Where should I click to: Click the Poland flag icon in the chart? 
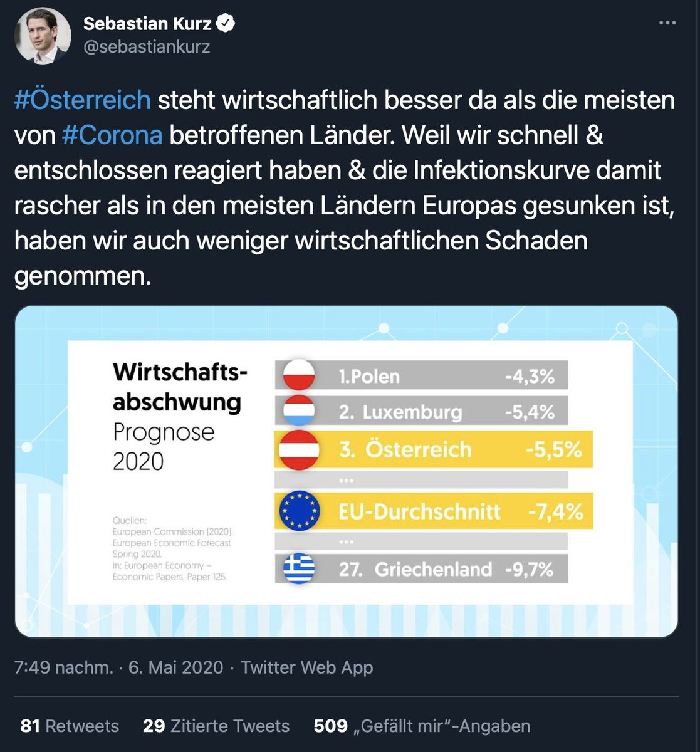[x=299, y=375]
